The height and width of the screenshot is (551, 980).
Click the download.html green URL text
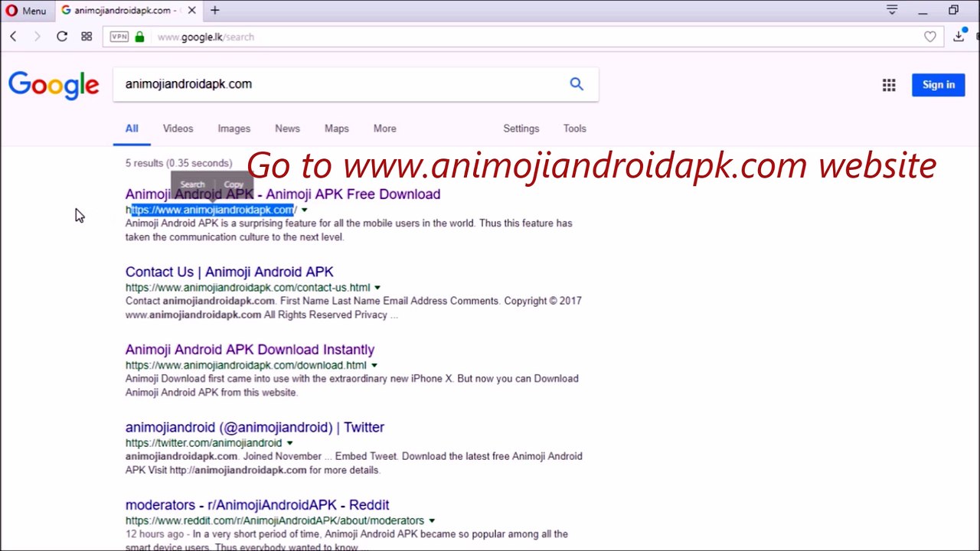(246, 366)
